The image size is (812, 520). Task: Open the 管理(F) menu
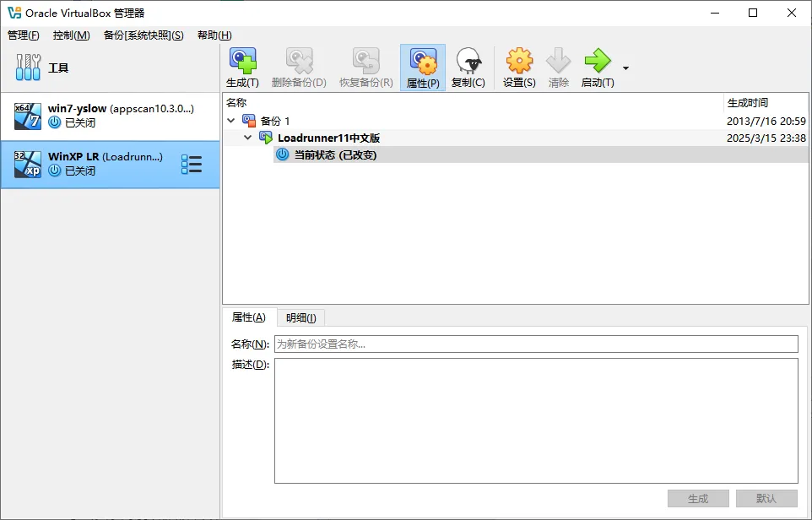click(x=23, y=35)
